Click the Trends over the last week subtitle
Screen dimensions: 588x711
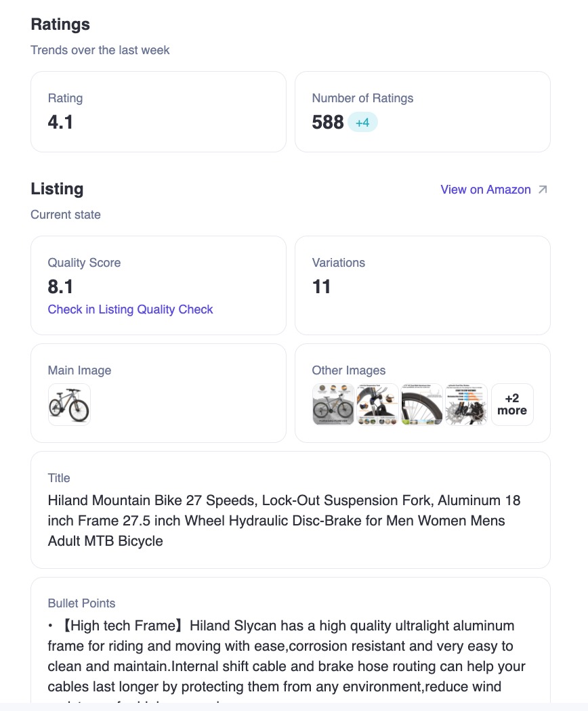pos(100,50)
